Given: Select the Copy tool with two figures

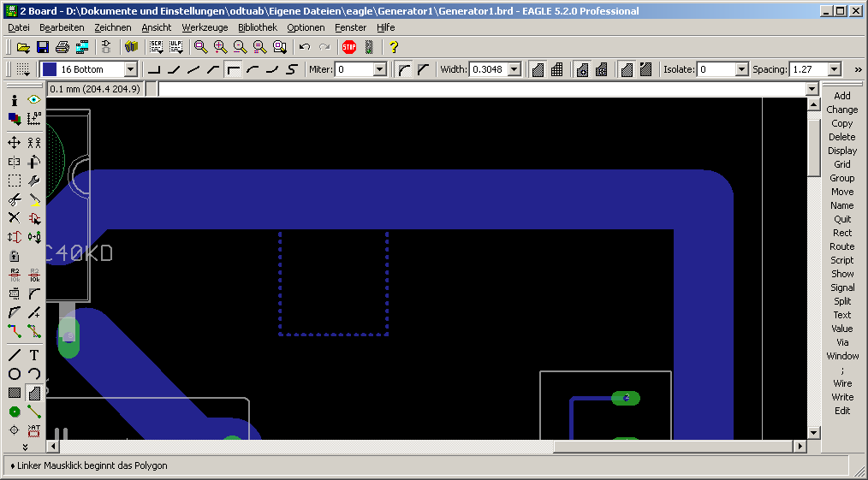Looking at the screenshot, I should [34, 143].
